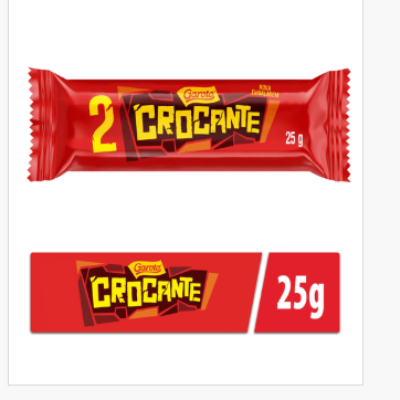Click the Nova Embalagem label on wrapper
The height and width of the screenshot is (400, 400).
tap(266, 92)
